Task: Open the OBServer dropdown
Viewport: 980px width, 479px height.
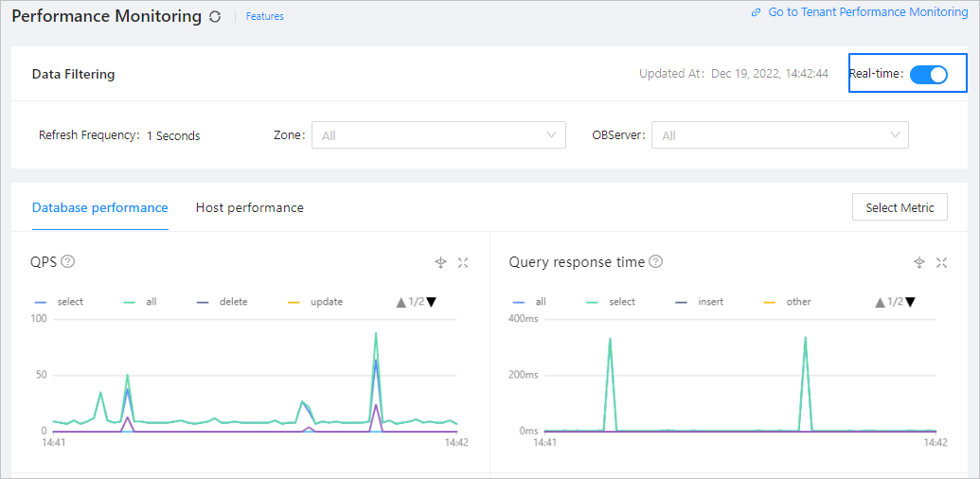Action: click(x=780, y=134)
